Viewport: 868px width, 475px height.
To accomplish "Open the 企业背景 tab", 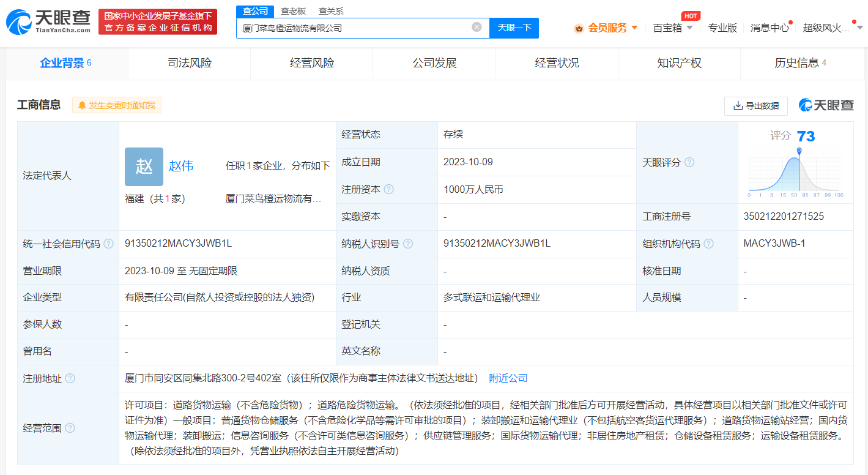I will click(x=66, y=63).
